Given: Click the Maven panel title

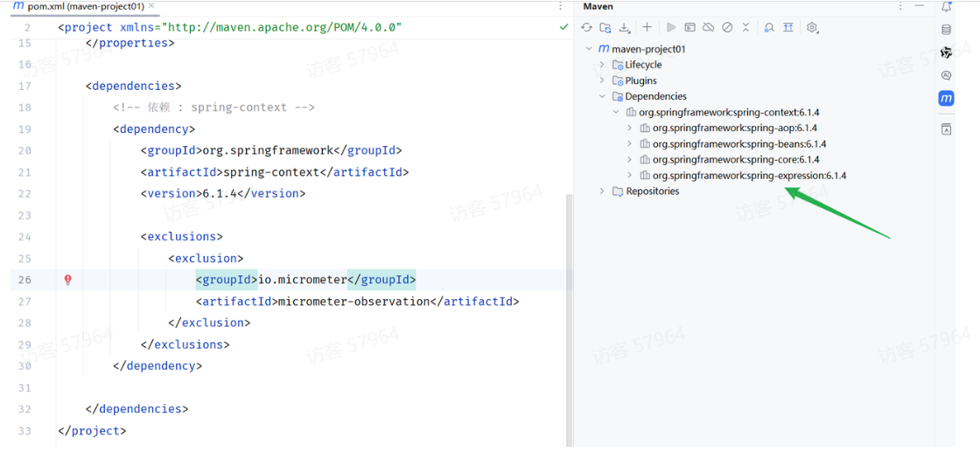Looking at the screenshot, I should [x=598, y=6].
